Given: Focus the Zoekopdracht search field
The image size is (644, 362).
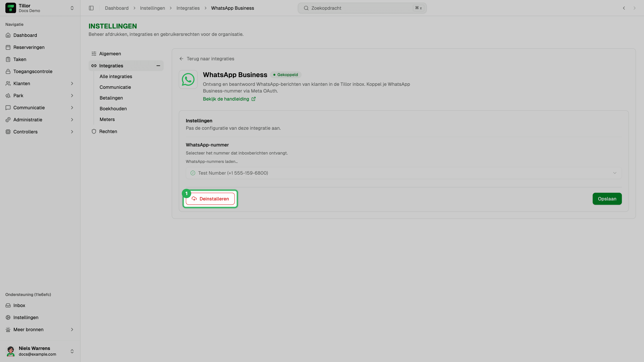Looking at the screenshot, I should pos(362,8).
